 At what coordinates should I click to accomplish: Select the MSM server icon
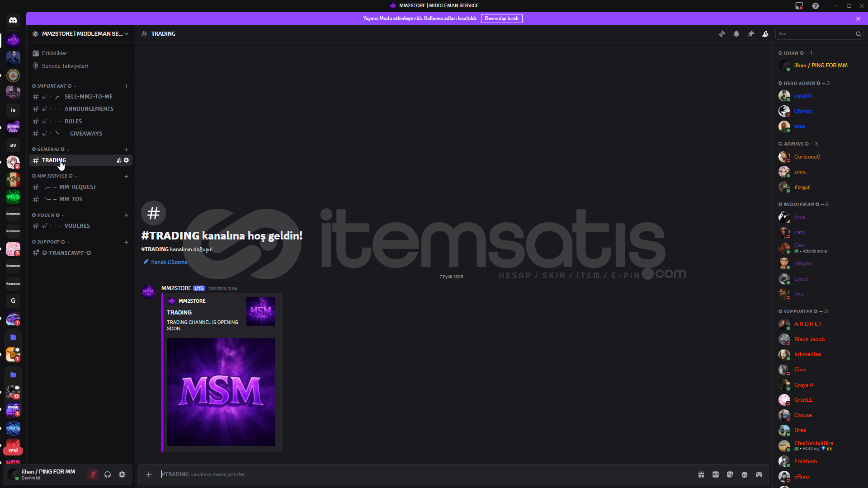[x=13, y=41]
